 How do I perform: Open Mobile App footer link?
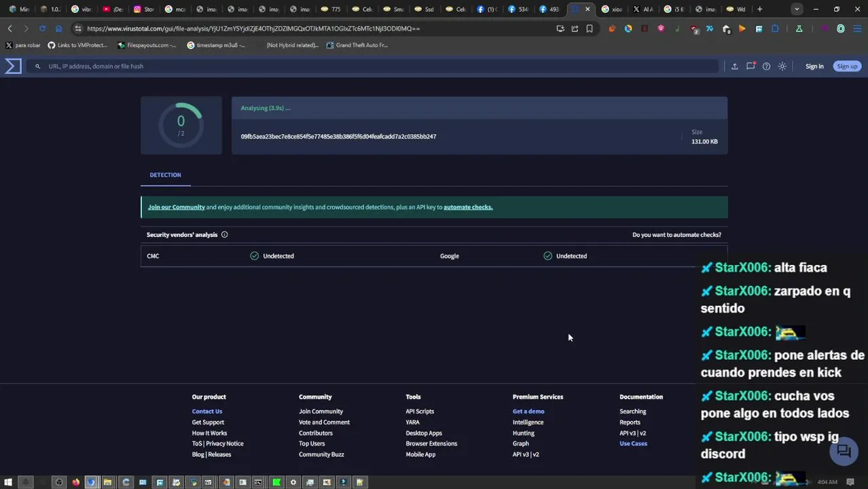click(x=420, y=455)
